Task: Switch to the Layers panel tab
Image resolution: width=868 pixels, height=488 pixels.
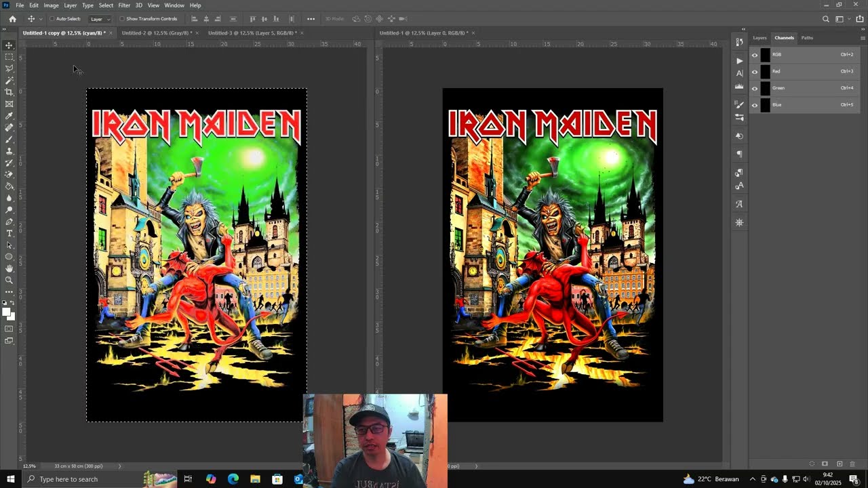Action: 759,38
